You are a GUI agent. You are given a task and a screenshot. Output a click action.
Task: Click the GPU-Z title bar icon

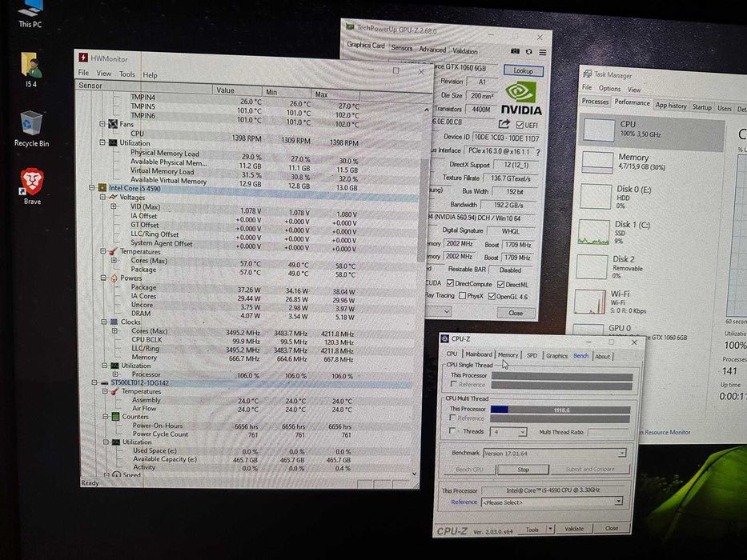(350, 27)
